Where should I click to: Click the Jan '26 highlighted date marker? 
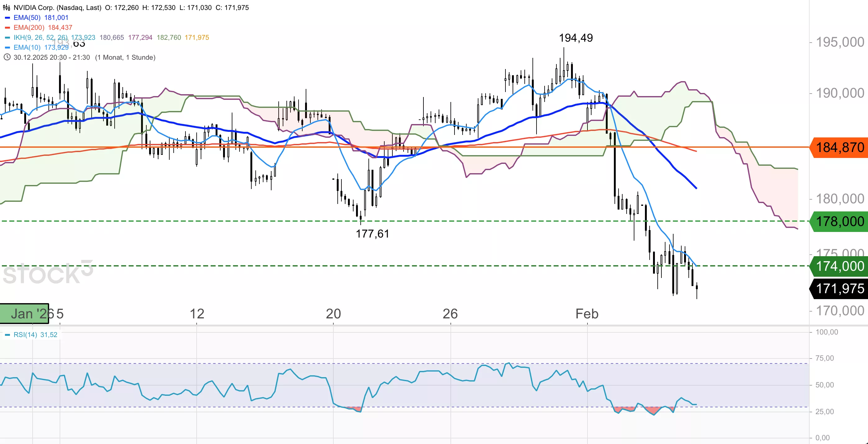24,313
